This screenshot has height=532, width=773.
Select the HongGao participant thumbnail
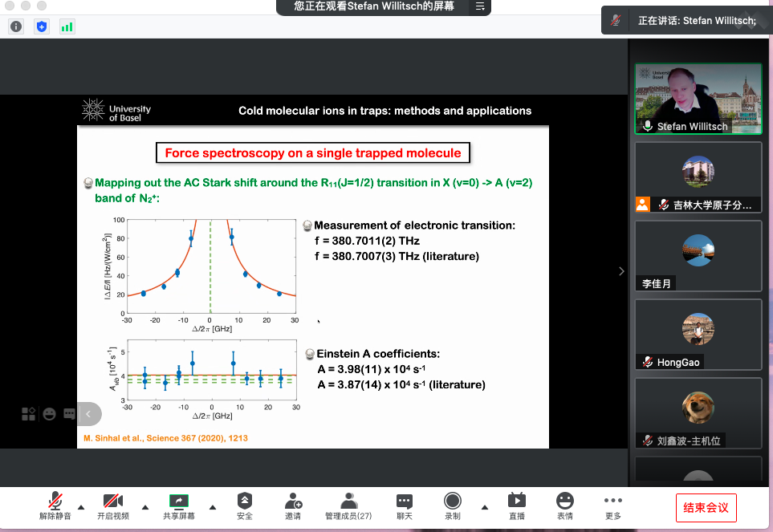pos(698,335)
